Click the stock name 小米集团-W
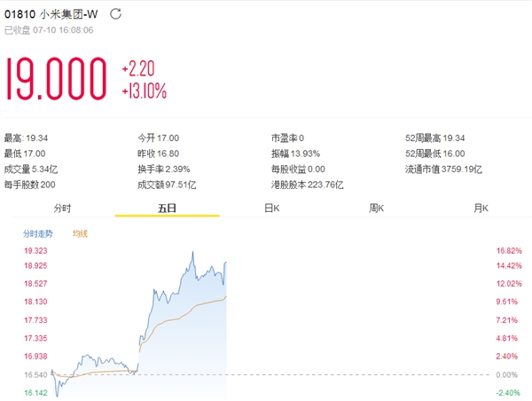 (x=73, y=15)
